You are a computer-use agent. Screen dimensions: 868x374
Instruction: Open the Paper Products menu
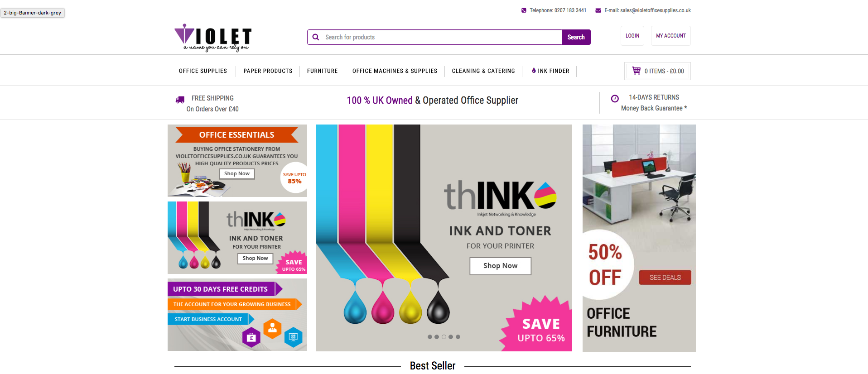pyautogui.click(x=268, y=71)
